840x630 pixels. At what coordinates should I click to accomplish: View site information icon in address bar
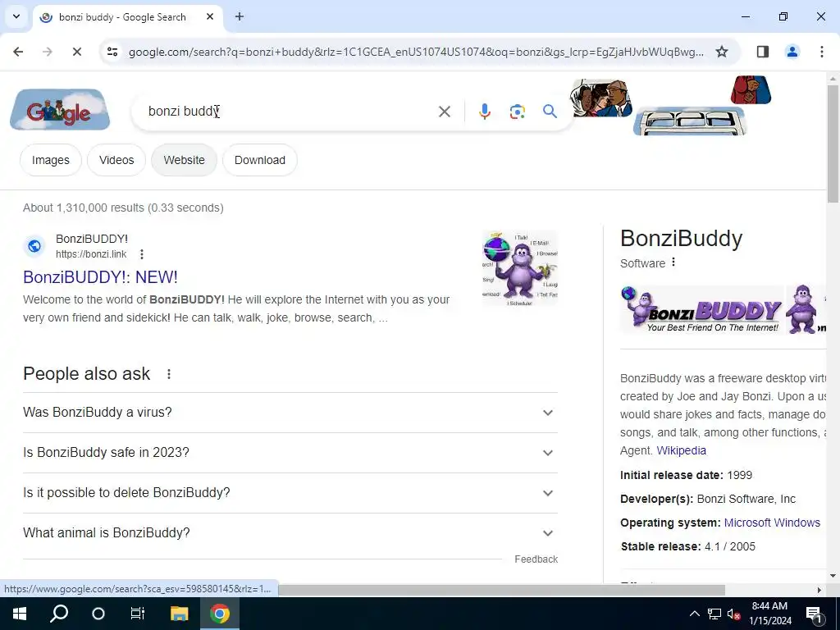coord(112,52)
